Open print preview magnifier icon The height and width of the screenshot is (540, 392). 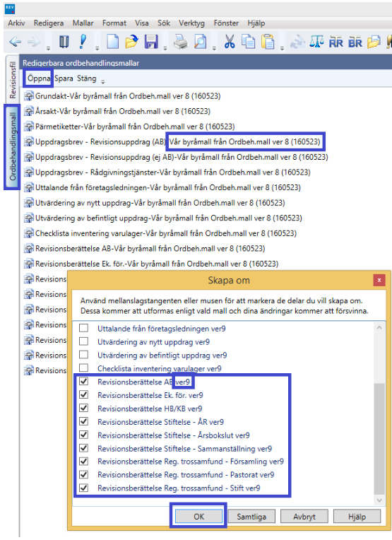(201, 42)
